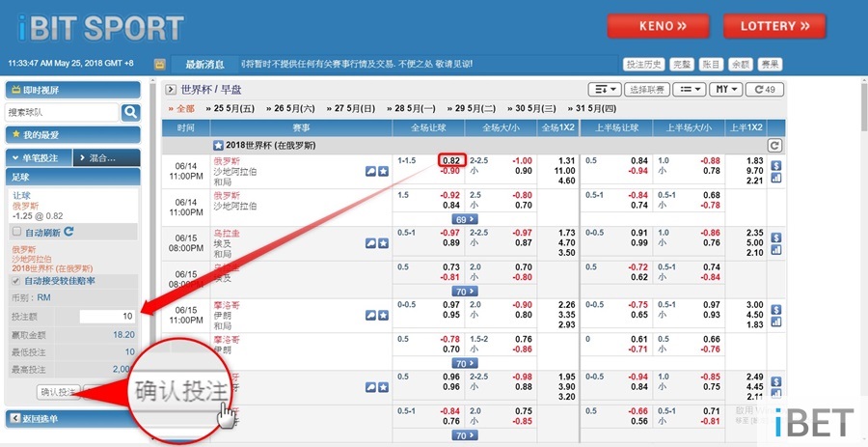Click the small 确认投注 button in bet slip

point(59,392)
